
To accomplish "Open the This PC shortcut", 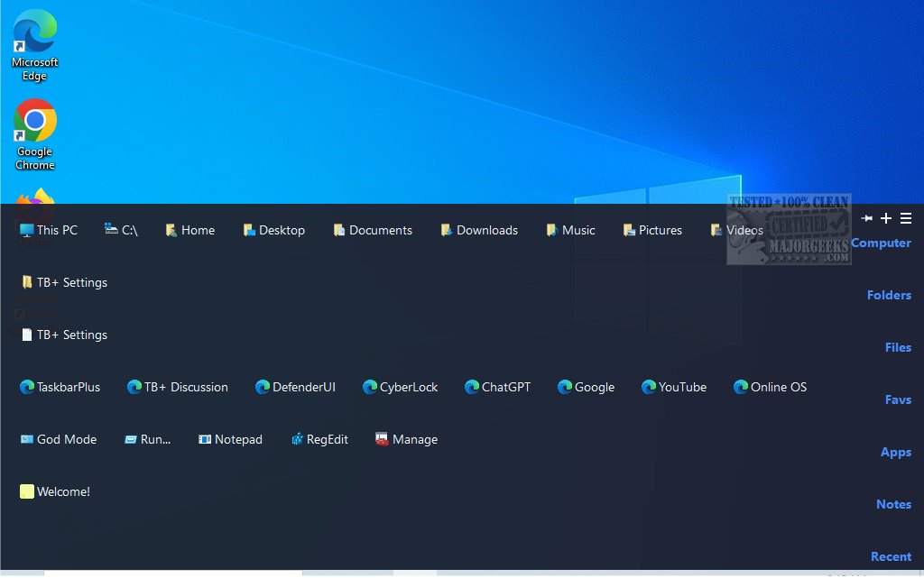I will pos(49,230).
